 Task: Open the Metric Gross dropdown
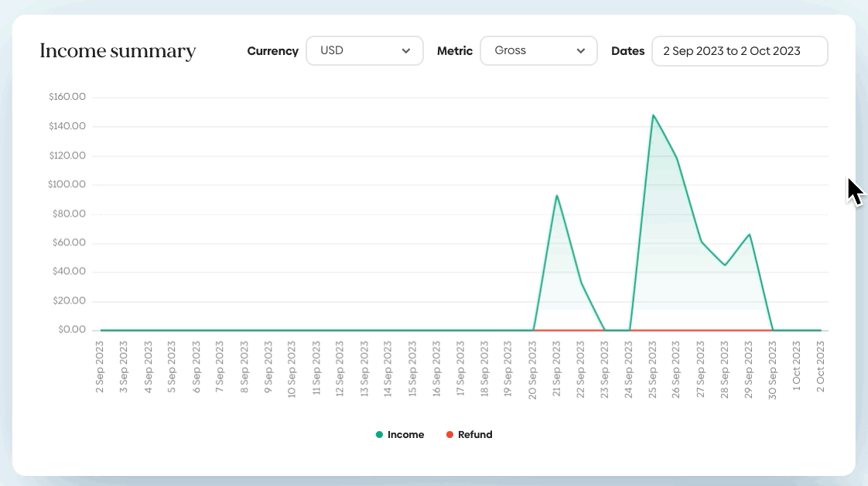pos(538,51)
